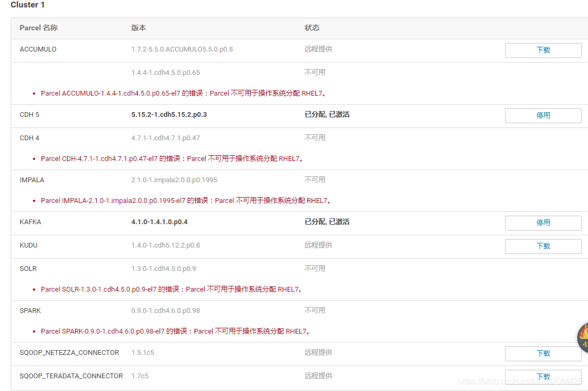Click the '版本' column header
Image resolution: width=588 pixels, height=391 pixels.
click(x=138, y=28)
